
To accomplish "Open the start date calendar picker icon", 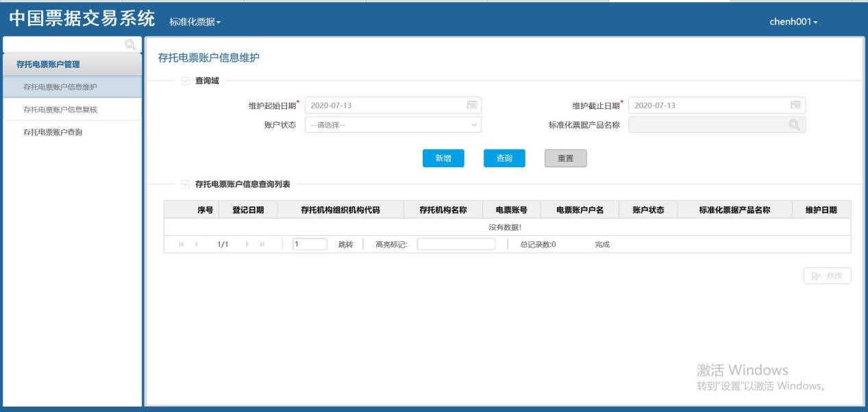I will (471, 105).
